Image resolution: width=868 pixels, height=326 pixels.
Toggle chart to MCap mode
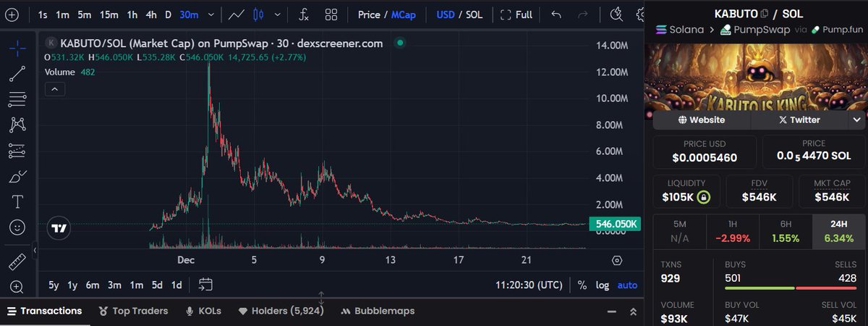pos(403,14)
